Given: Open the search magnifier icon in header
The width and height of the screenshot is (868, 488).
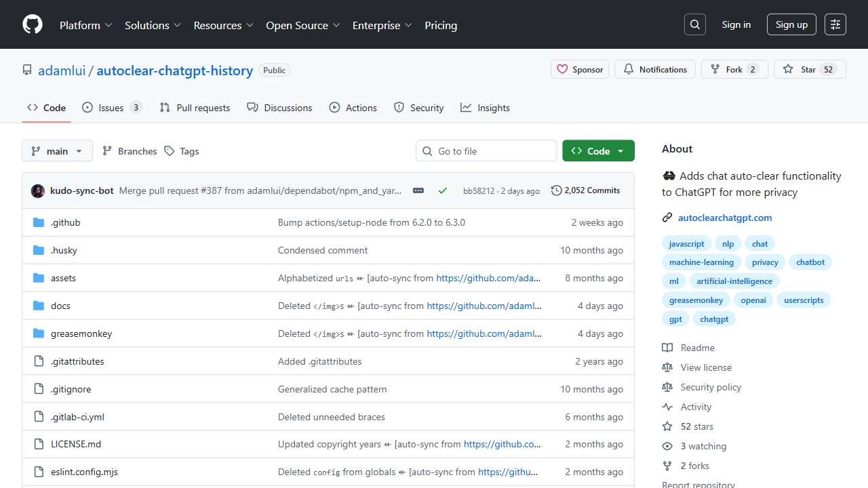Looking at the screenshot, I should [x=695, y=24].
